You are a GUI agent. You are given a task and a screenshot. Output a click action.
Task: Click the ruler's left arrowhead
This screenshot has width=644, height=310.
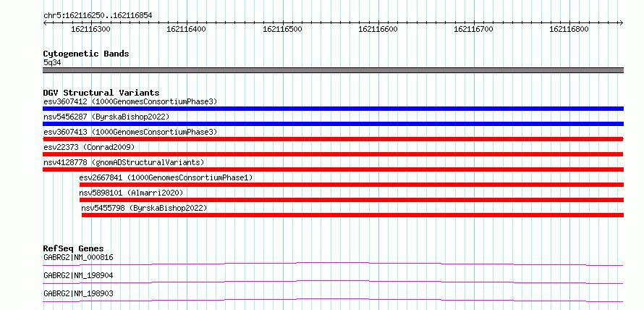45,22
